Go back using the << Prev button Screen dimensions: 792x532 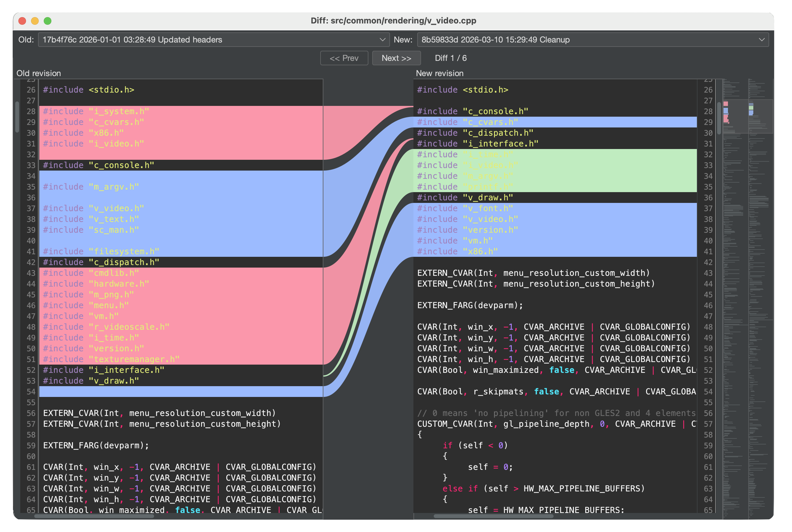tap(344, 58)
